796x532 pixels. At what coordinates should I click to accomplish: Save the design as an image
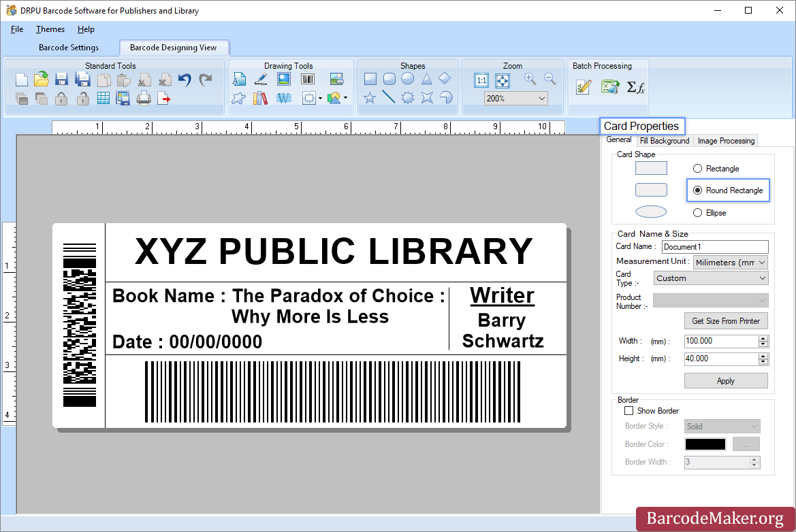(123, 99)
